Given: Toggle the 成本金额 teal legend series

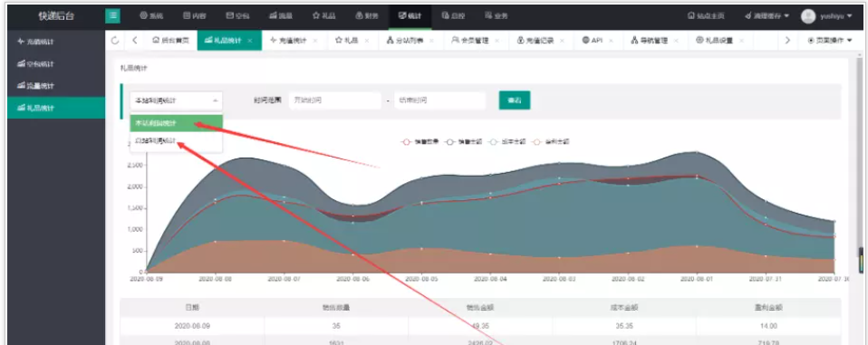Looking at the screenshot, I should pyautogui.click(x=507, y=141).
